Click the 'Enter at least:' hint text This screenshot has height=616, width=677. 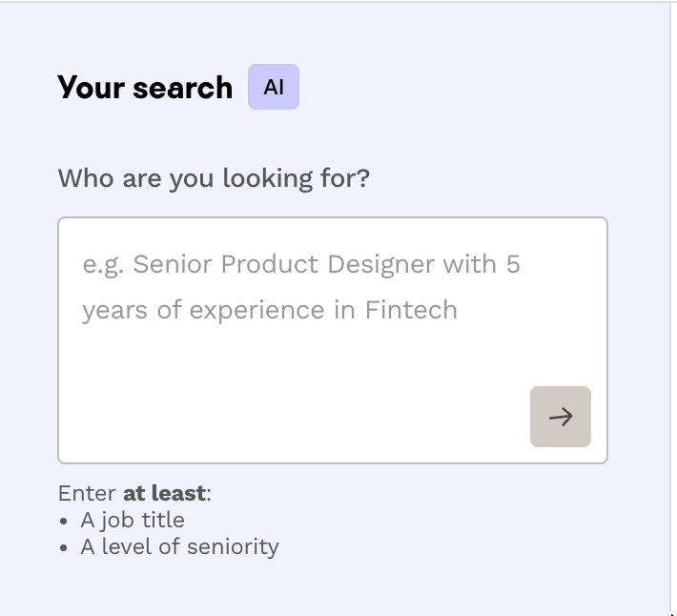pyautogui.click(x=134, y=493)
